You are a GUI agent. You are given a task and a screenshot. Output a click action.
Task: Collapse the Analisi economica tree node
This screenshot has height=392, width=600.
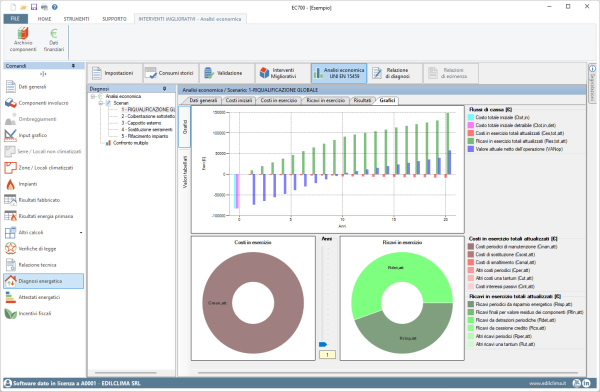pyautogui.click(x=93, y=96)
